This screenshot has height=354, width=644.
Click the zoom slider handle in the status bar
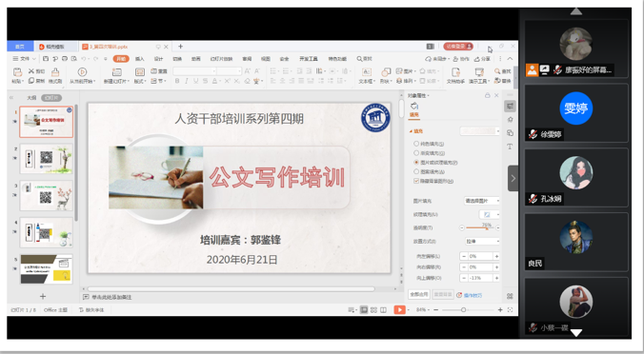463,310
